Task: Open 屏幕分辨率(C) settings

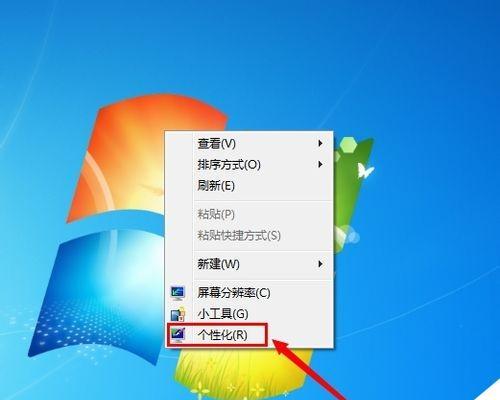Action: click(x=249, y=293)
